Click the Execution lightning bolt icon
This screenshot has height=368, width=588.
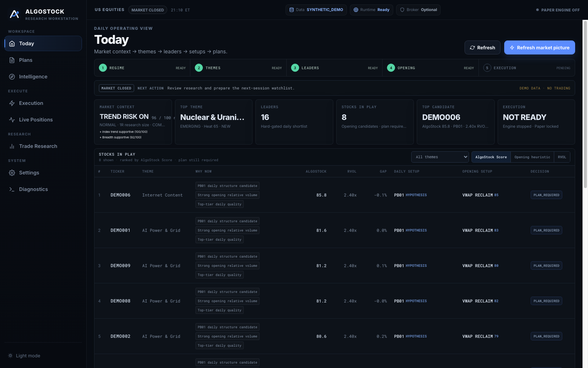(12, 103)
